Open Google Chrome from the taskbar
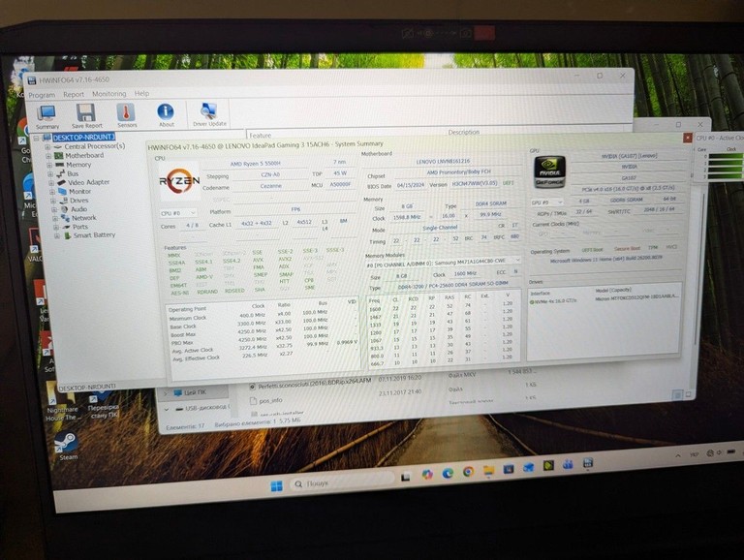The height and width of the screenshot is (560, 744). point(468,471)
